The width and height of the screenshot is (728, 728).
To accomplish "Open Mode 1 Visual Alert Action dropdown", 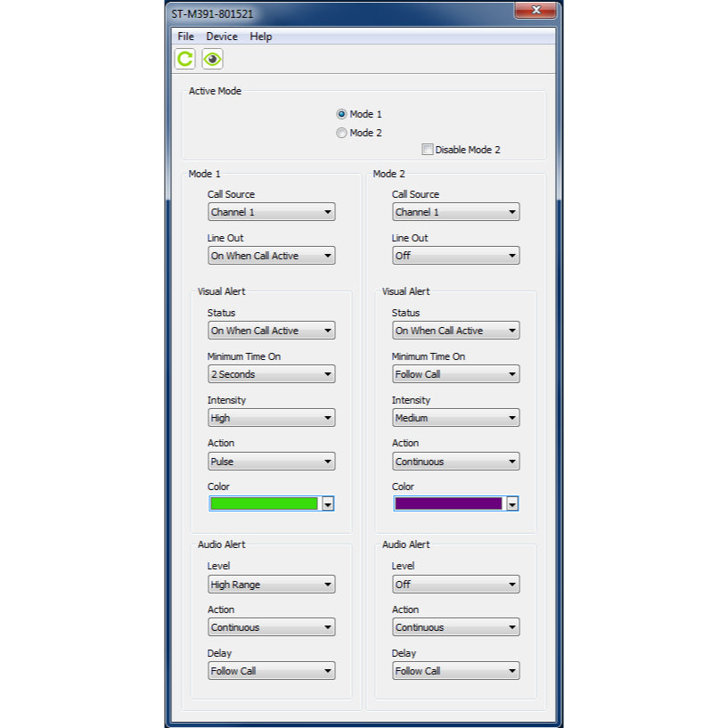I will point(271,462).
